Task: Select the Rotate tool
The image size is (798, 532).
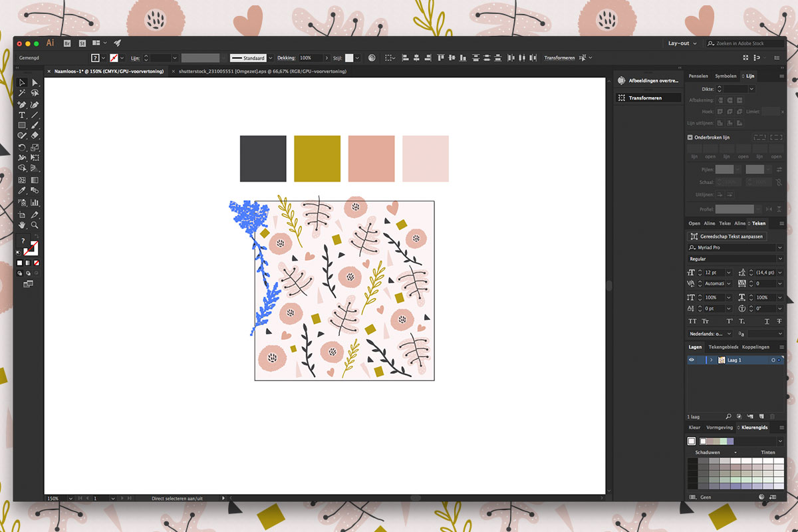Action: coord(22,147)
